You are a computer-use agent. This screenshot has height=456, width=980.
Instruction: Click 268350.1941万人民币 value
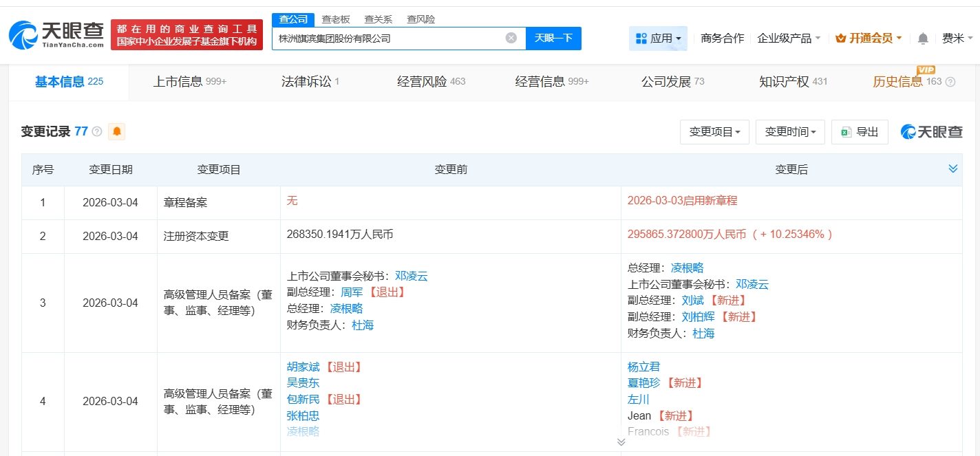point(340,234)
